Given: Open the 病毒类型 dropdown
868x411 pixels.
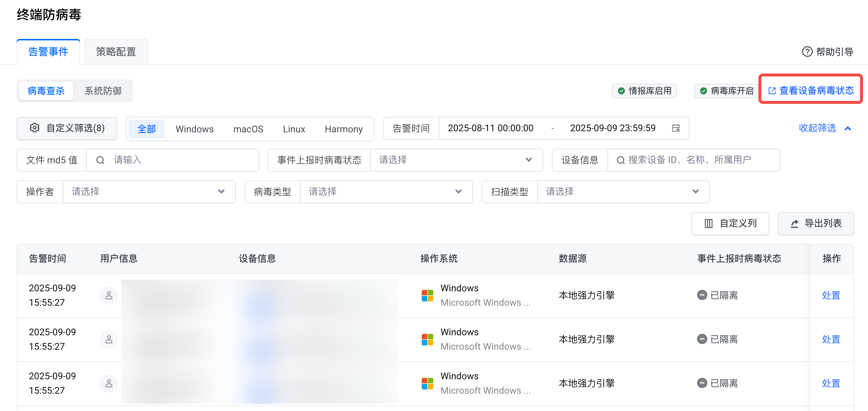Looking at the screenshot, I should (x=386, y=192).
